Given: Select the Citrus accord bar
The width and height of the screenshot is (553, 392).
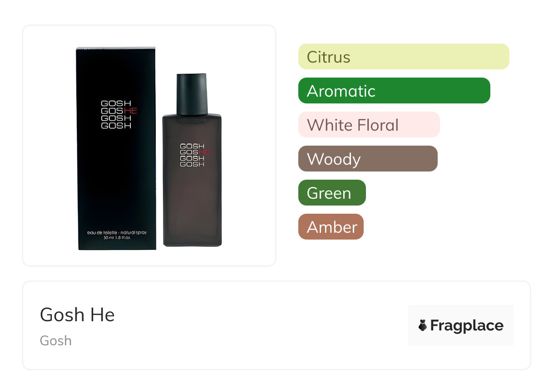Looking at the screenshot, I should coord(404,57).
